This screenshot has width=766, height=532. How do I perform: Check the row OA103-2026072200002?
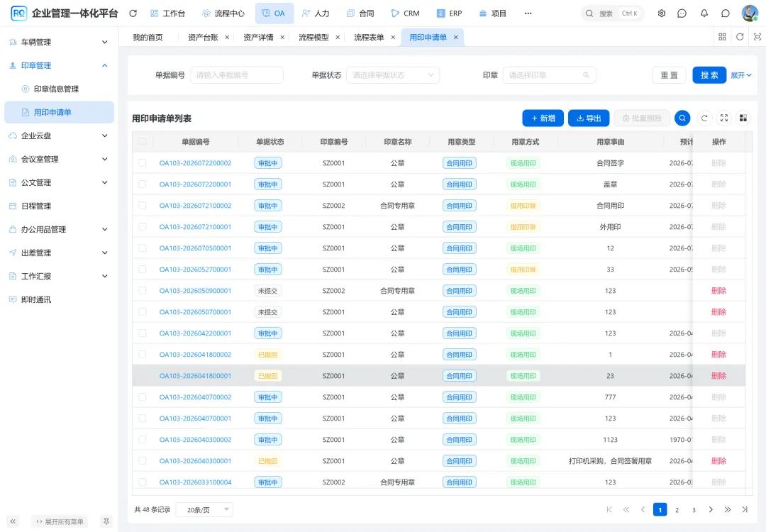coord(142,162)
